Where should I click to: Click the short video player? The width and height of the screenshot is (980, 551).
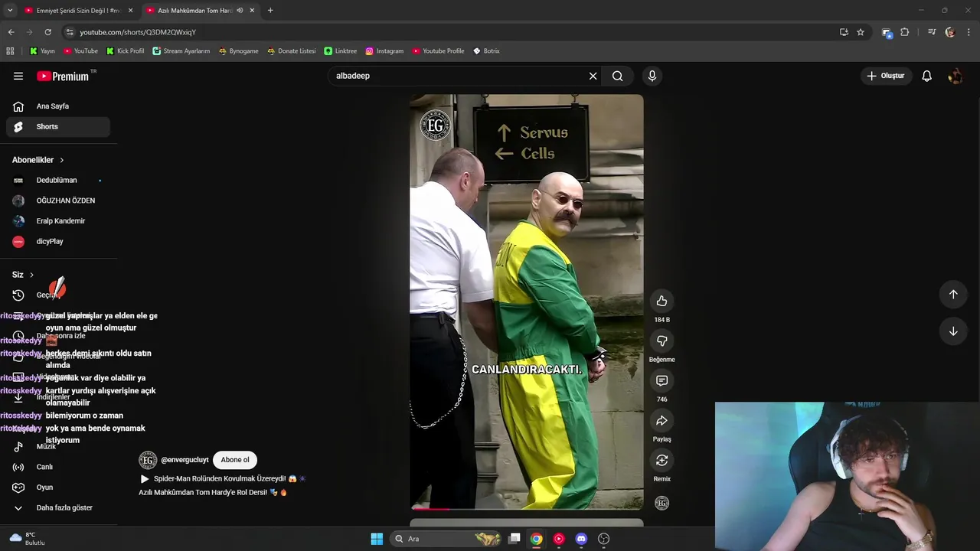click(x=527, y=302)
